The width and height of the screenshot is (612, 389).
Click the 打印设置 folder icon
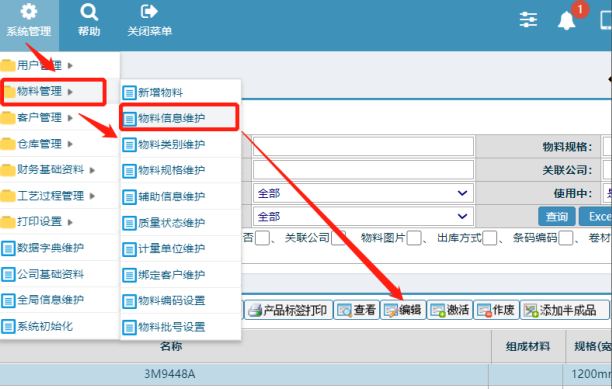(8, 222)
